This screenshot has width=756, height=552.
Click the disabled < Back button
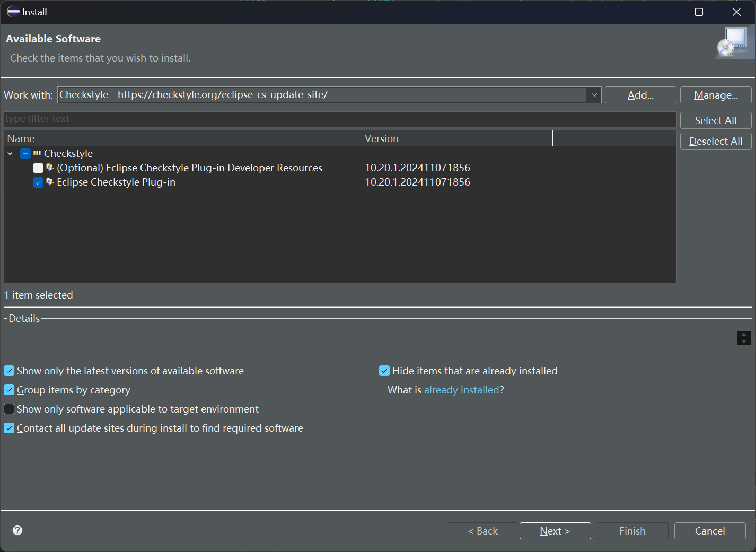point(482,531)
